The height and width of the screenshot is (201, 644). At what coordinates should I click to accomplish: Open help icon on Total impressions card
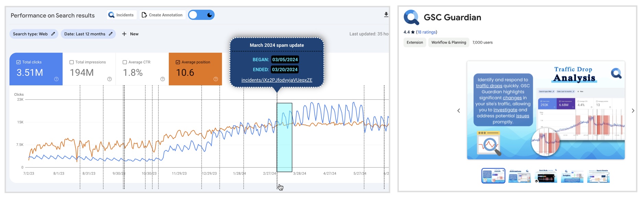pyautogui.click(x=109, y=79)
